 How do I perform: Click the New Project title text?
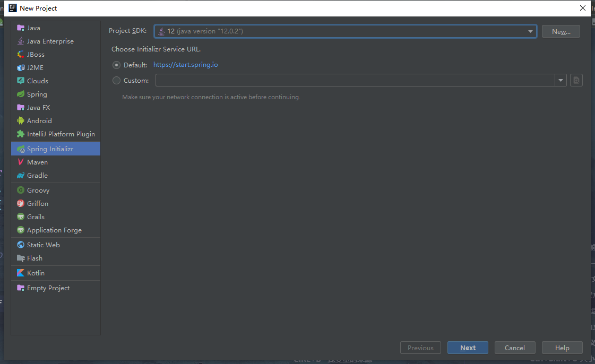(38, 8)
